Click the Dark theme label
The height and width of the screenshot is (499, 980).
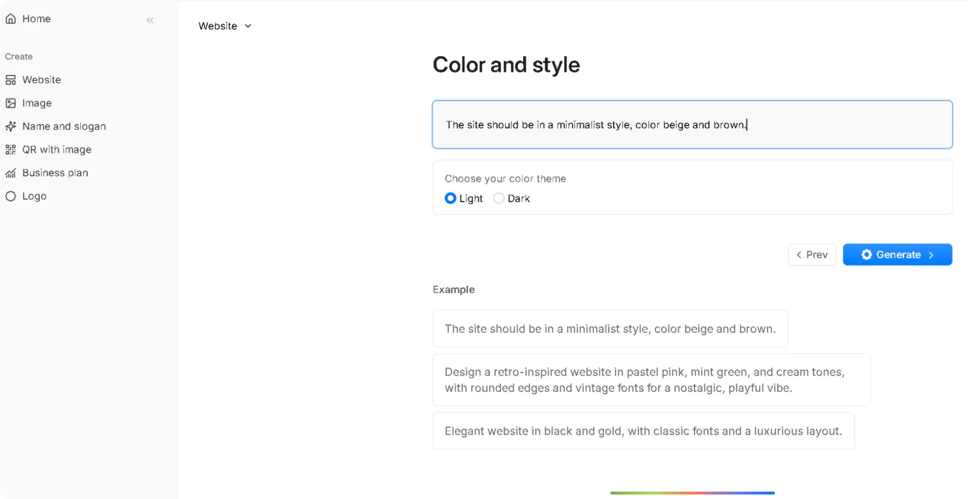pos(519,199)
